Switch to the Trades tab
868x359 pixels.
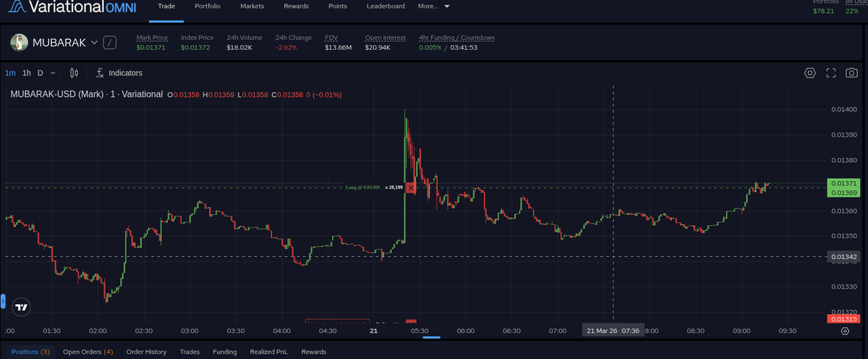190,352
